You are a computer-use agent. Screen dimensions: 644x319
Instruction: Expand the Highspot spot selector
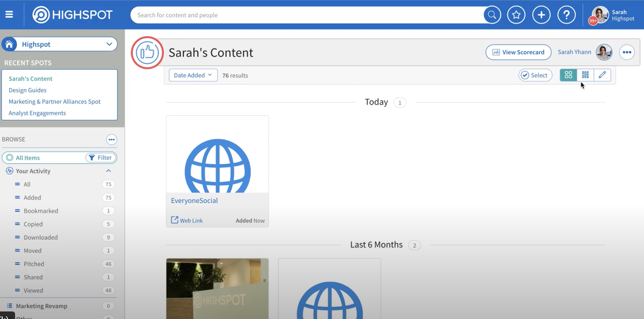[x=109, y=44]
